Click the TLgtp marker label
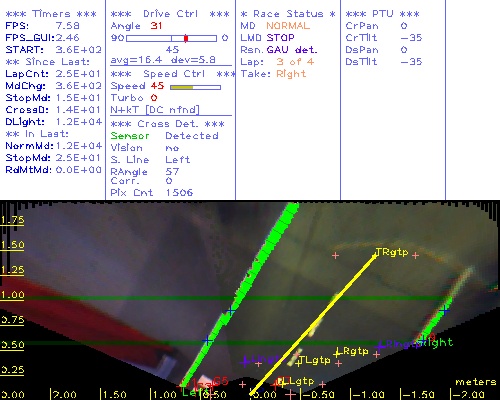 tap(315, 360)
